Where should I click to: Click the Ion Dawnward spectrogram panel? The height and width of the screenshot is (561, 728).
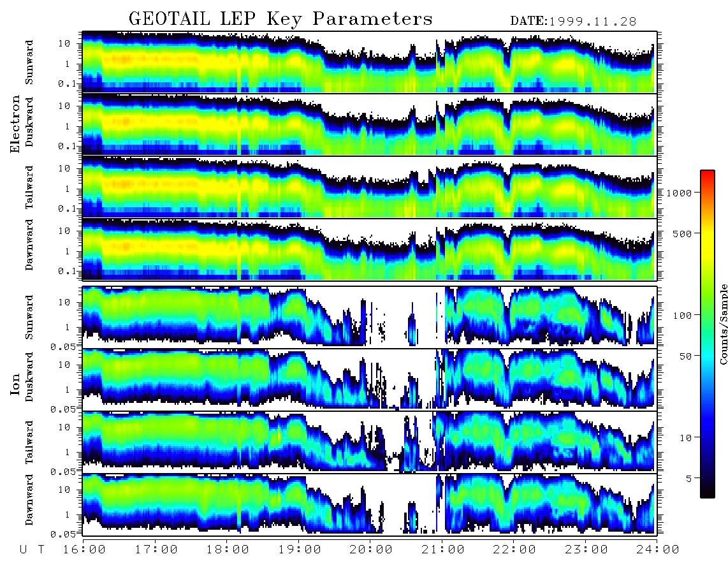pyautogui.click(x=370, y=504)
